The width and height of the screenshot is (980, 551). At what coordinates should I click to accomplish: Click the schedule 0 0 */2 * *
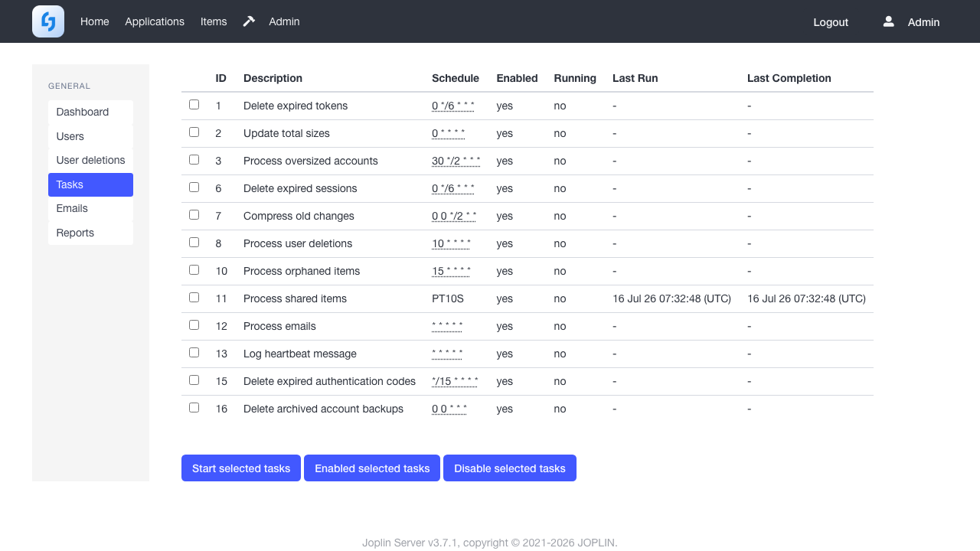pos(454,216)
